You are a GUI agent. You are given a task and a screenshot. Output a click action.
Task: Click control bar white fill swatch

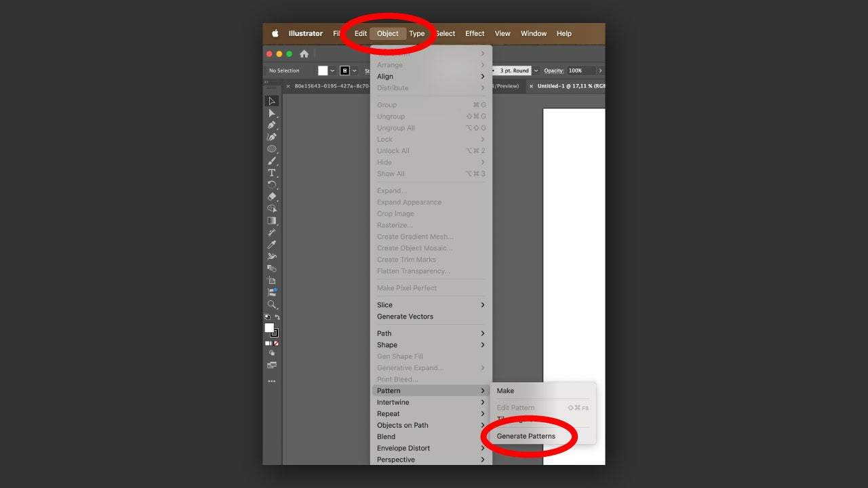[x=323, y=70]
